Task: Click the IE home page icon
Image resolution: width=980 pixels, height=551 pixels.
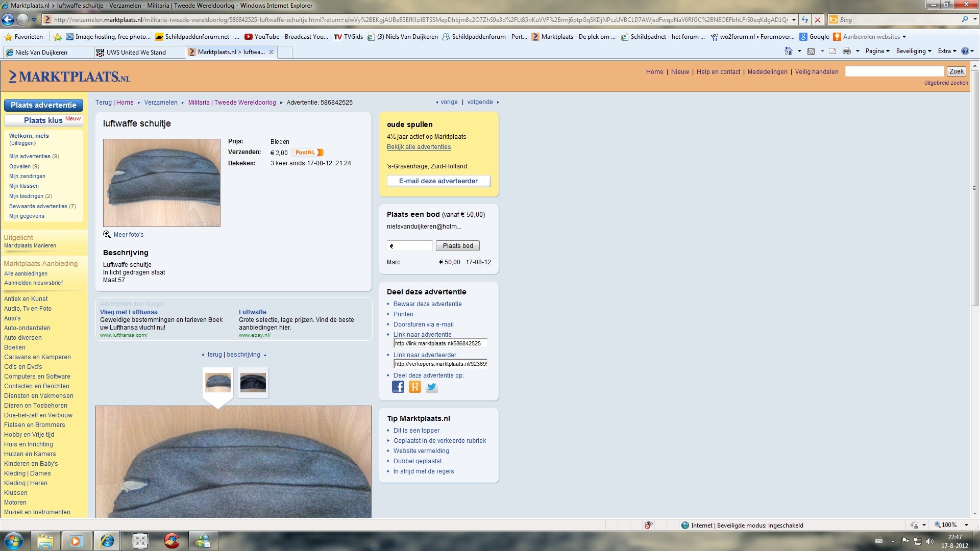Action: [x=789, y=51]
